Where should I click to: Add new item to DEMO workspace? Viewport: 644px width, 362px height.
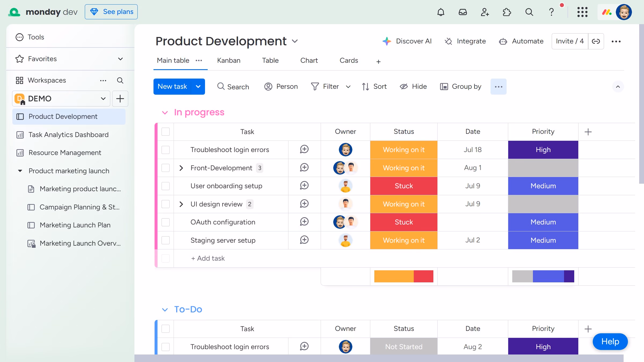pyautogui.click(x=120, y=99)
